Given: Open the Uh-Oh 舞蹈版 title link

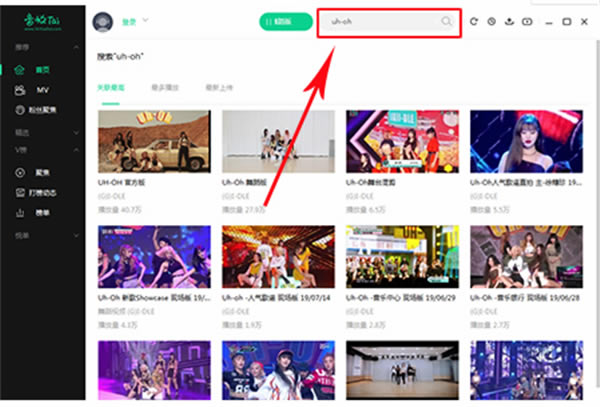Looking at the screenshot, I should click(244, 183).
